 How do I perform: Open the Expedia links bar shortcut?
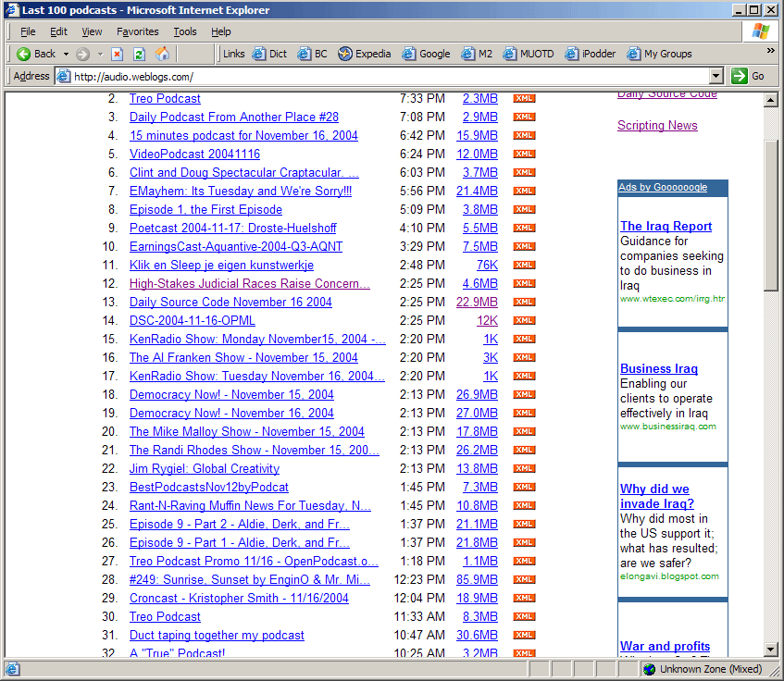click(x=365, y=54)
